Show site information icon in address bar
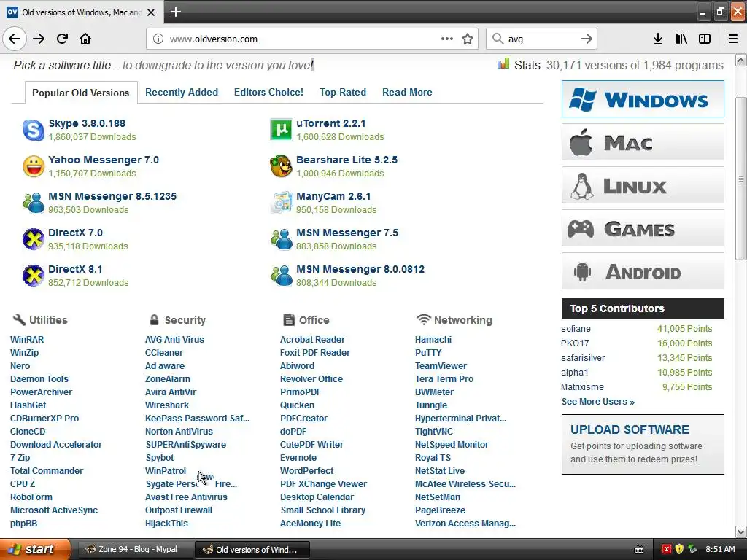 [158, 39]
